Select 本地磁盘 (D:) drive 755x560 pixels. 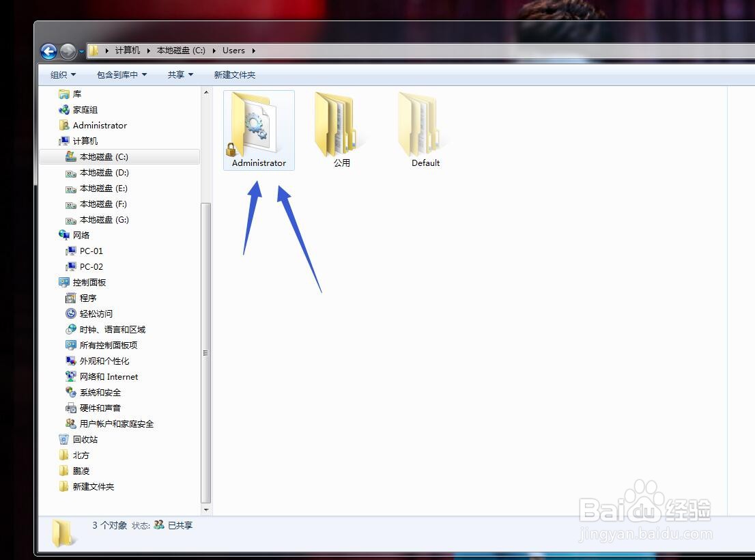tap(97, 172)
